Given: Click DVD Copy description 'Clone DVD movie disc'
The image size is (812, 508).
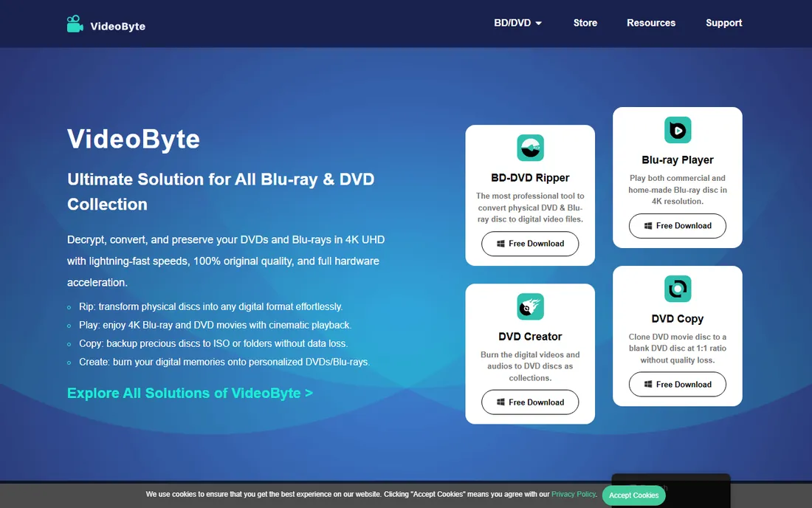Looking at the screenshot, I should (x=678, y=349).
